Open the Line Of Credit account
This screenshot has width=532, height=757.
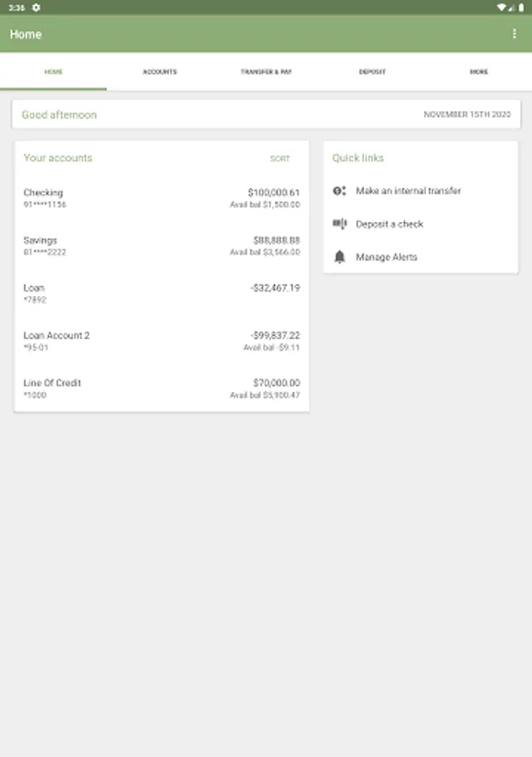tap(161, 389)
